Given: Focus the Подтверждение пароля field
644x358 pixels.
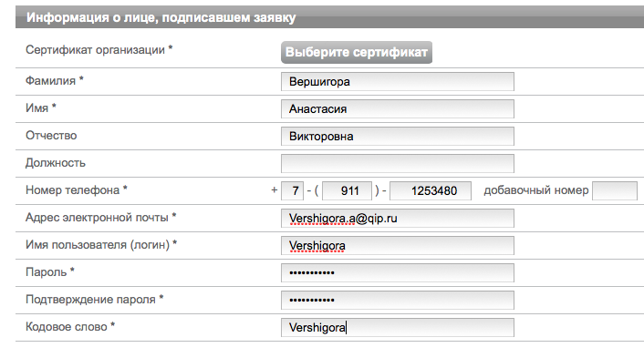Looking at the screenshot, I should (397, 301).
